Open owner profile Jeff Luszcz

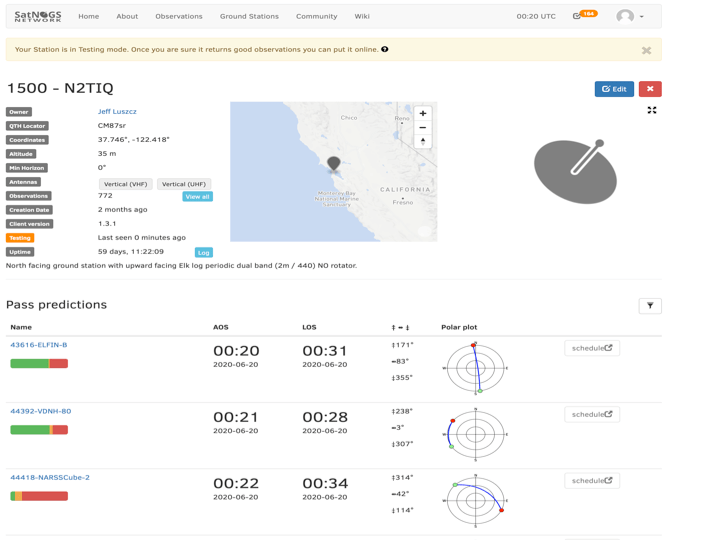click(117, 112)
